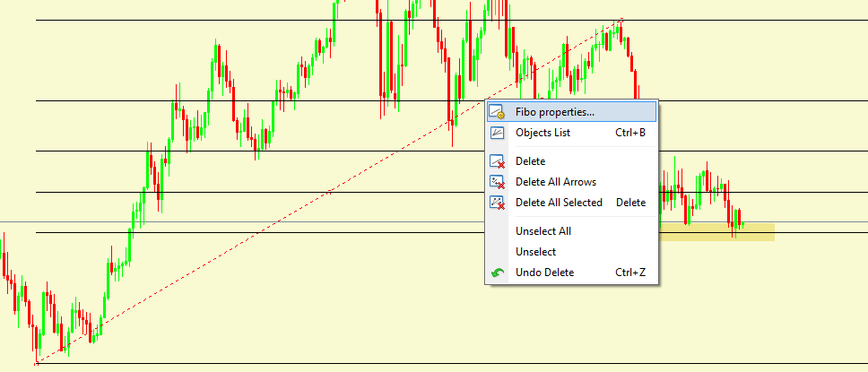The image size is (868, 372).
Task: Click the midpoint handle on the red dashed line
Action: click(x=329, y=192)
